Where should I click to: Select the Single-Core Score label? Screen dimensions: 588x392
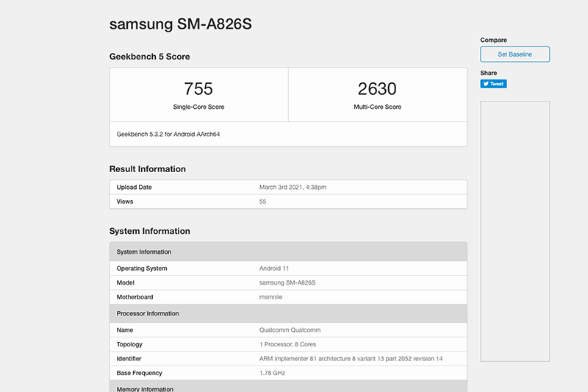(x=198, y=107)
